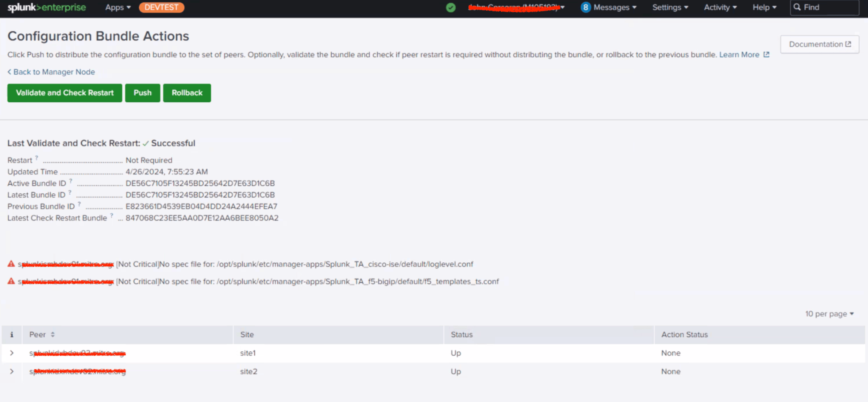Click the help question mark beside Restart
The width and height of the screenshot is (868, 402).
pos(36,157)
